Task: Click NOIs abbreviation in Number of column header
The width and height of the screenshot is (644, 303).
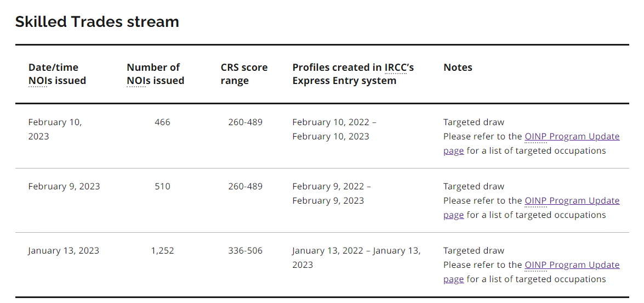Action: click(x=136, y=81)
